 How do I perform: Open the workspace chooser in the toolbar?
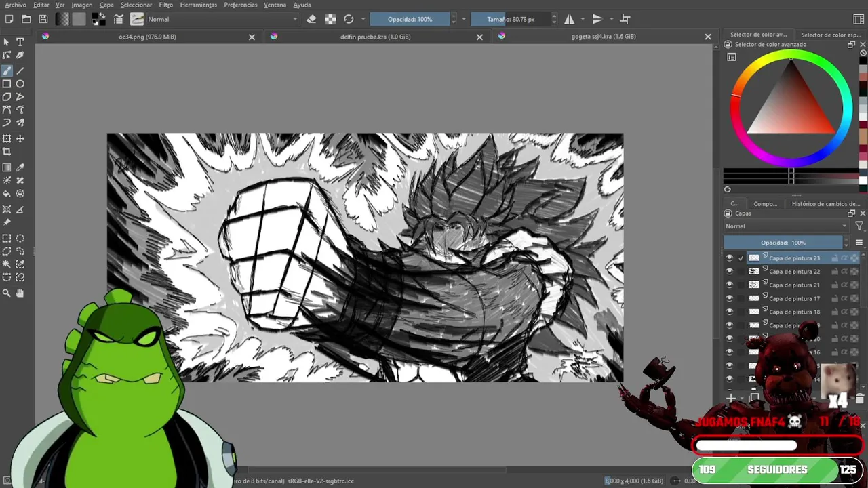coord(859,19)
